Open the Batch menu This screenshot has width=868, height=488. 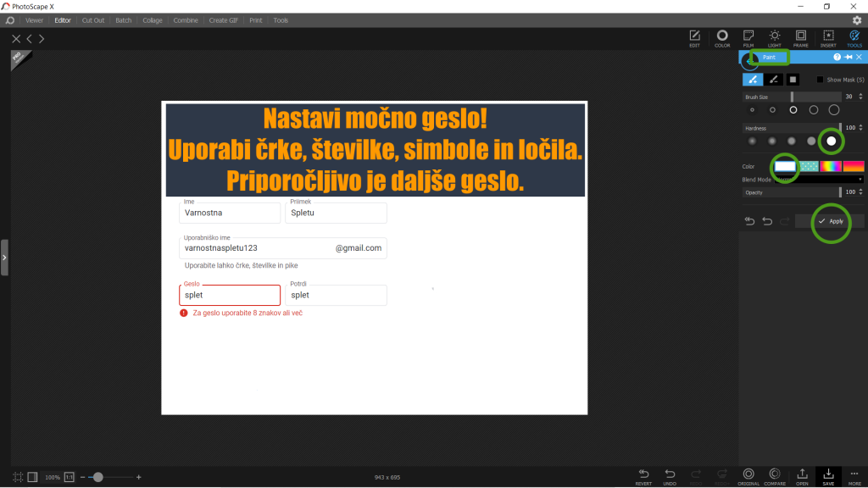pyautogui.click(x=124, y=20)
